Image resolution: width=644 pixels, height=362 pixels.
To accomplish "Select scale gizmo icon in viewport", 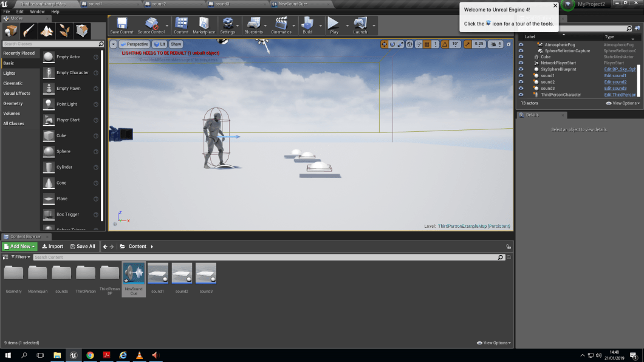I will [400, 44].
